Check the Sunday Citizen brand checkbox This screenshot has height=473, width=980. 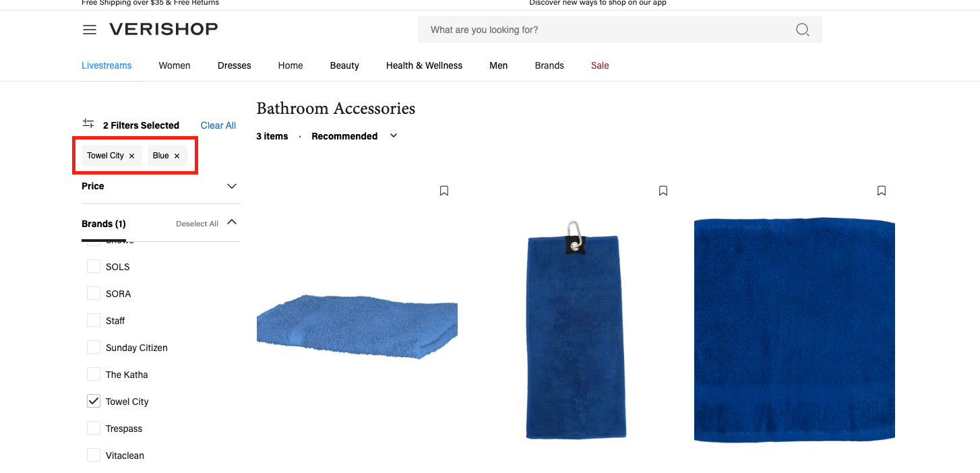94,347
